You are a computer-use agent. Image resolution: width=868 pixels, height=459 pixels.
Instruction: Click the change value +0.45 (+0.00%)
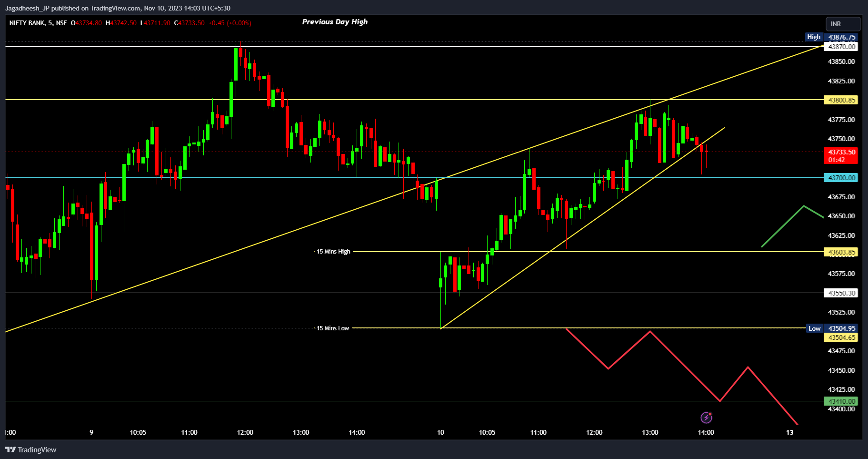click(x=230, y=23)
